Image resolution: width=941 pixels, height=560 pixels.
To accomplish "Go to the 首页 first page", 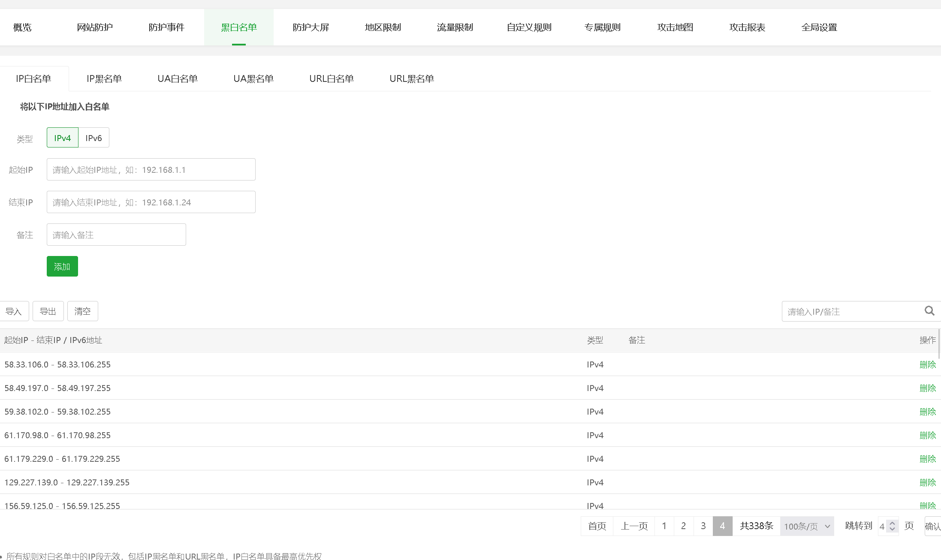I will coord(597,526).
